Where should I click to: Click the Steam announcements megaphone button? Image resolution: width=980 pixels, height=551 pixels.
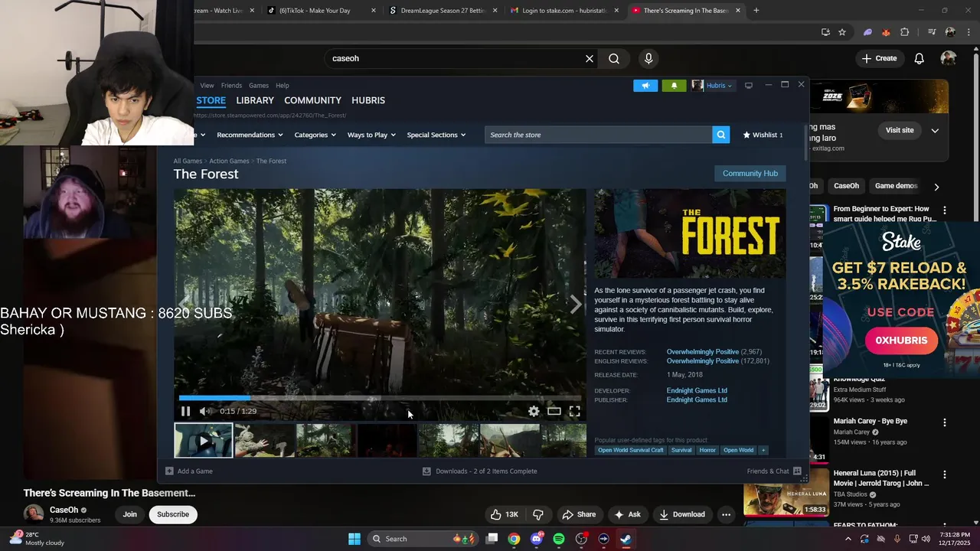click(645, 85)
